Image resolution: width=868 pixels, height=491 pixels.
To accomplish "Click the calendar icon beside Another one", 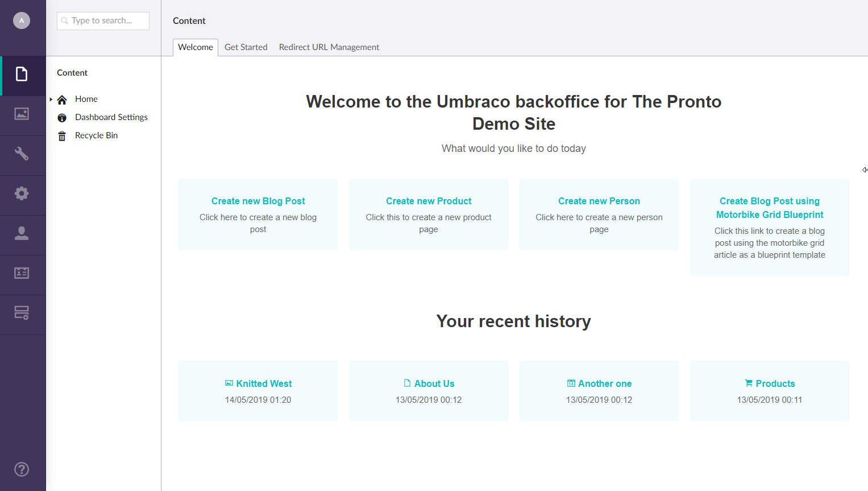I will point(571,383).
